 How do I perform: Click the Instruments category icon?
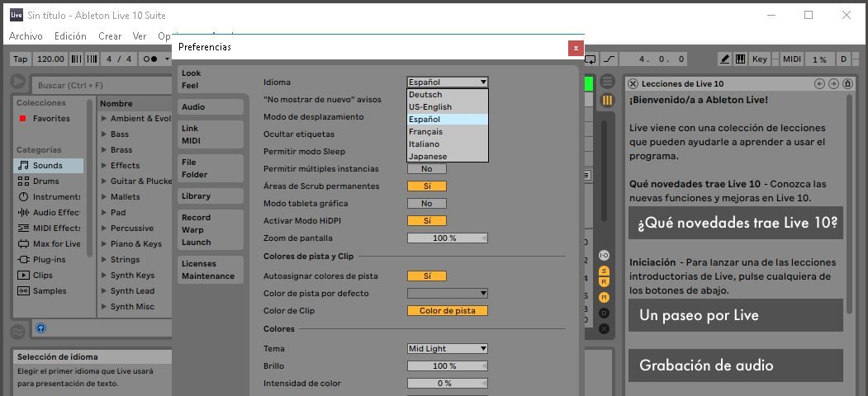23,197
